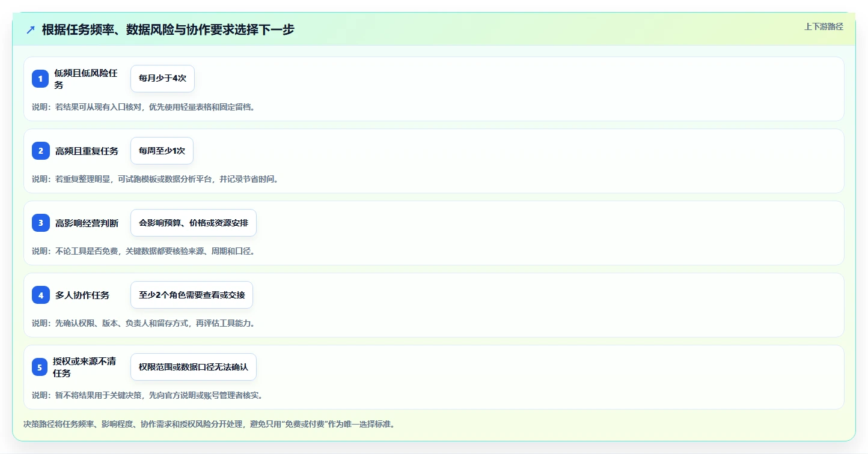Click the note about 核验来源、周期和口径
The height and width of the screenshot is (454, 868).
click(x=144, y=251)
